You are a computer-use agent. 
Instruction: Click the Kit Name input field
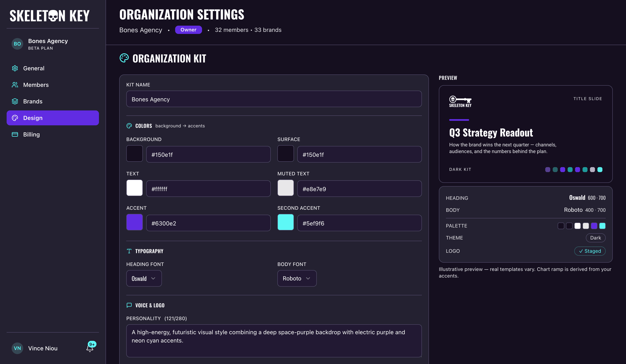click(274, 99)
